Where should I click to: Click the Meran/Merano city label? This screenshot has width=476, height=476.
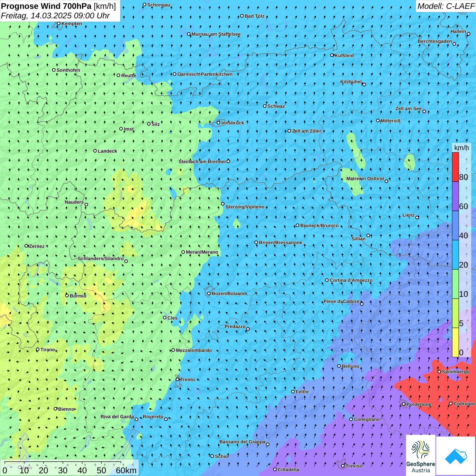coord(202,252)
